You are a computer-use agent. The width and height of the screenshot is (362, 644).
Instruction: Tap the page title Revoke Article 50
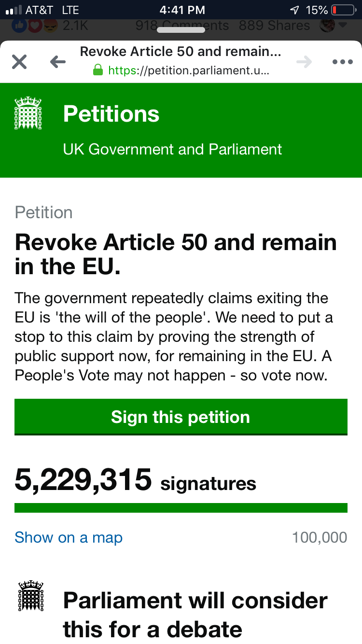pyautogui.click(x=176, y=254)
